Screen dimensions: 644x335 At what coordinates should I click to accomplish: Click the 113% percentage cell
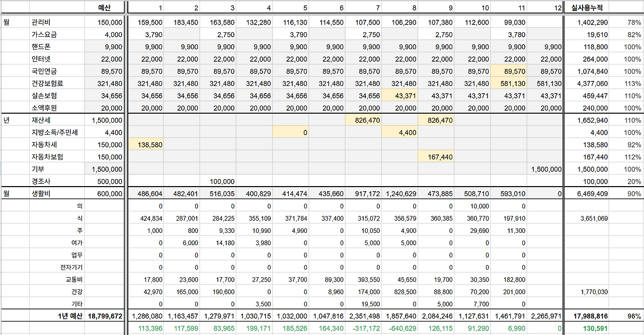point(634,83)
